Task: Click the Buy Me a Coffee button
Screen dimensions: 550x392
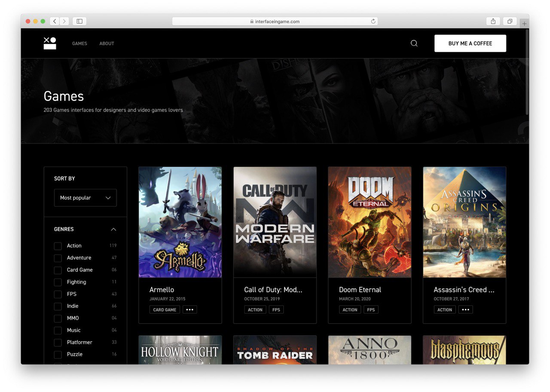Action: click(470, 43)
